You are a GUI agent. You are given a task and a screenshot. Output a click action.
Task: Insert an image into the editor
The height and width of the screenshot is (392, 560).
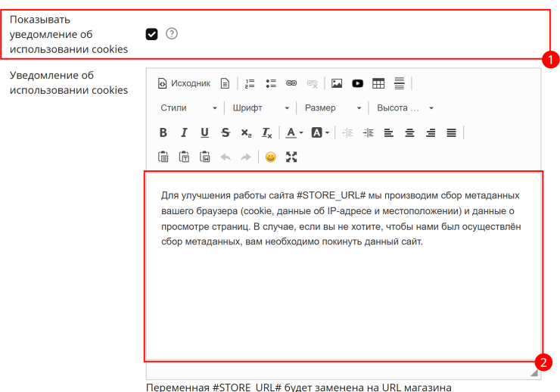[337, 83]
